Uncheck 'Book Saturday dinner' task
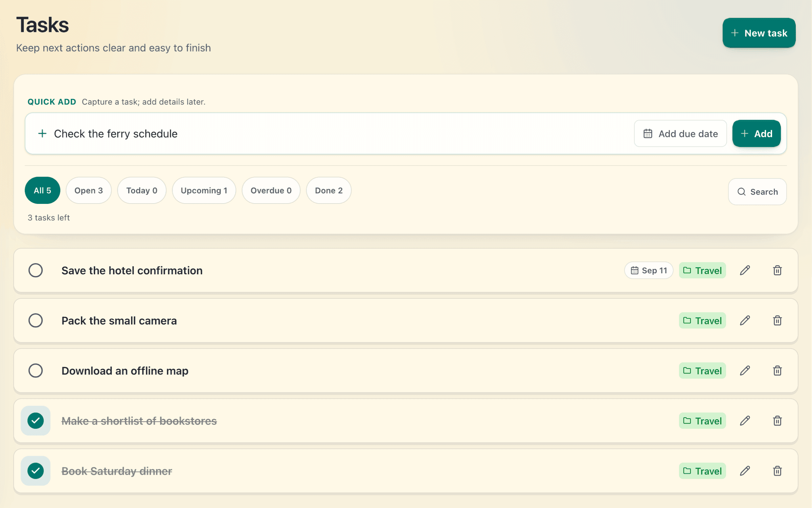Image resolution: width=812 pixels, height=508 pixels. tap(36, 471)
